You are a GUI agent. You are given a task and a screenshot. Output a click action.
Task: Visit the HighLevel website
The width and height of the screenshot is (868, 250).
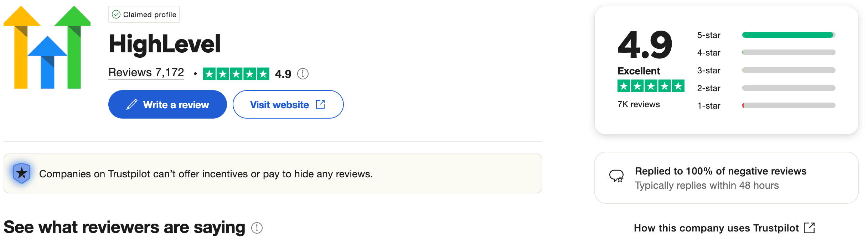click(280, 104)
